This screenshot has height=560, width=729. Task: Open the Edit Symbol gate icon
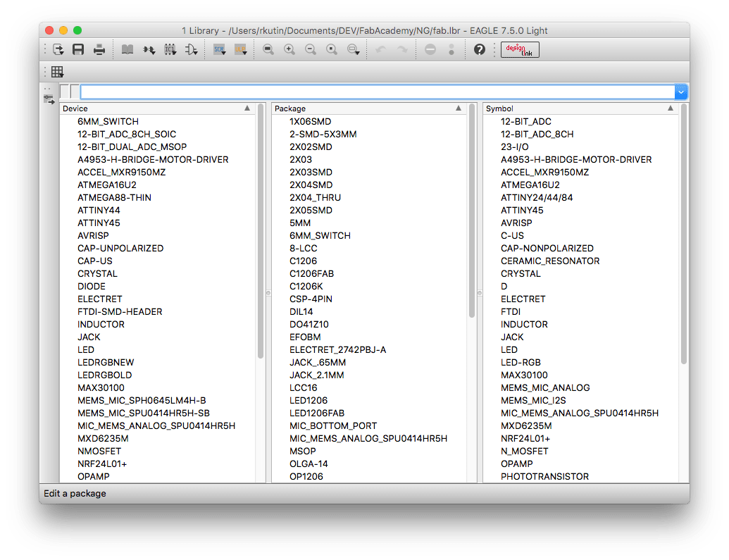(x=192, y=50)
